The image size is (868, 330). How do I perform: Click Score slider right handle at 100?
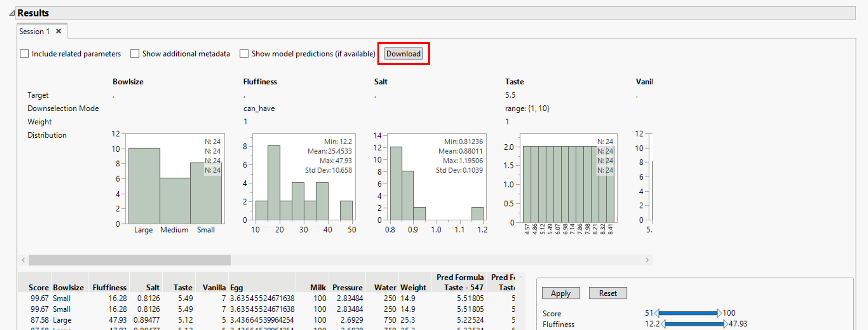(719, 313)
